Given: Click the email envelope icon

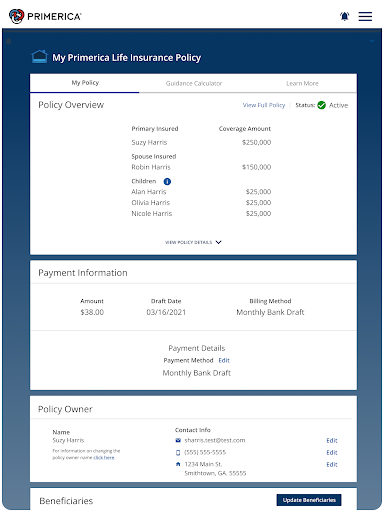Looking at the screenshot, I should coord(178,440).
